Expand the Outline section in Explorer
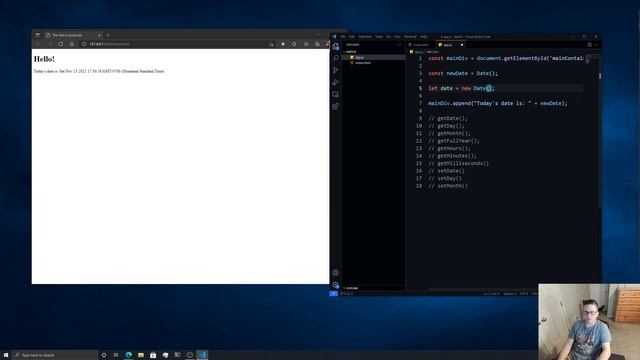Screen dimensions: 640x360 (x=373, y=288)
